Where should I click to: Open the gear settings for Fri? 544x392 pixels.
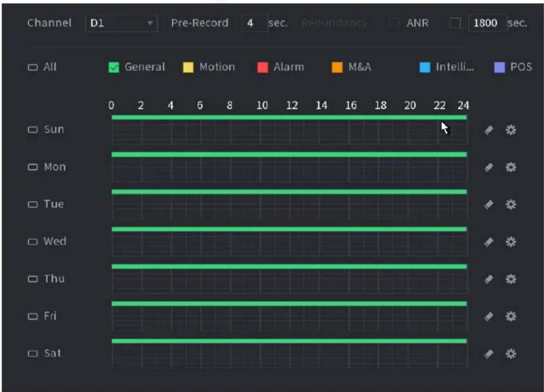click(x=511, y=316)
